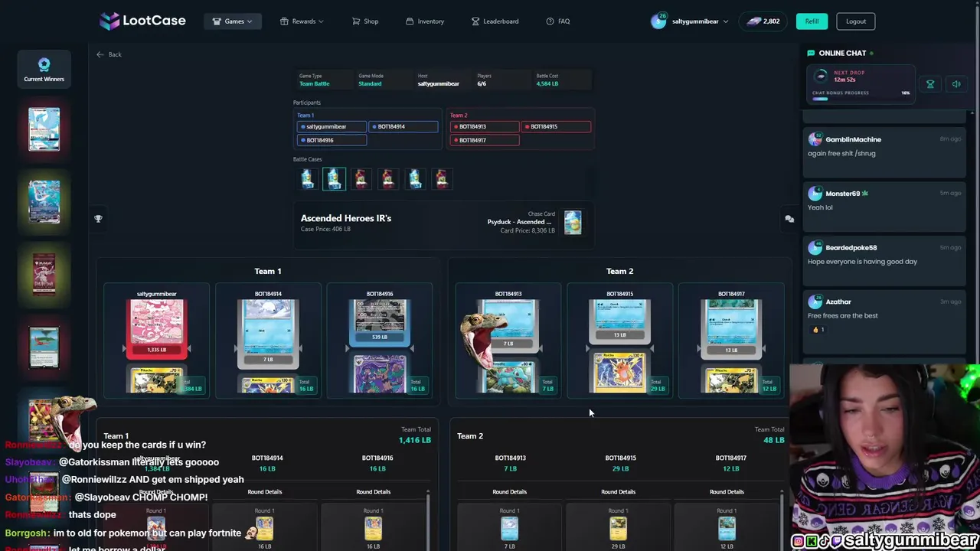The image size is (980, 551).
Task: Select the third battle case icon
Action: tap(361, 179)
